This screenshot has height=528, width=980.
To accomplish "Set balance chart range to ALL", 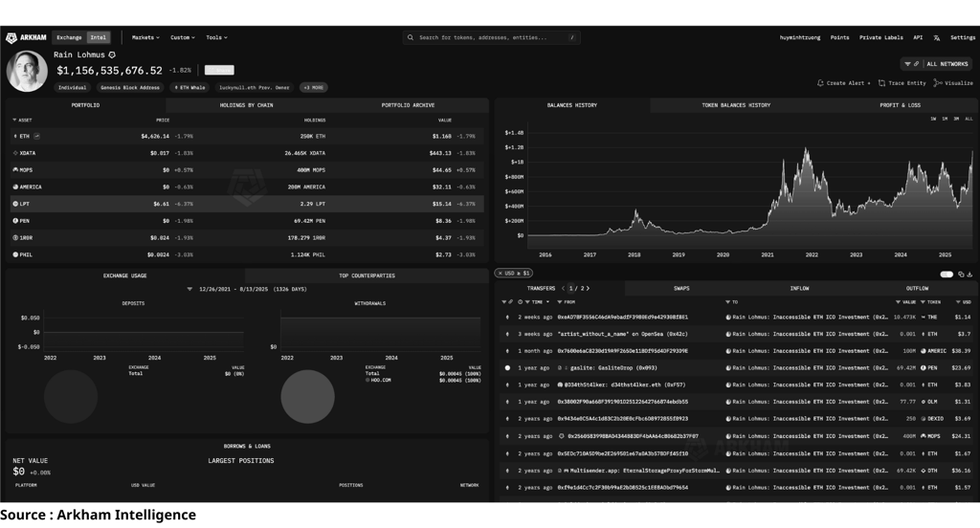I will click(969, 119).
